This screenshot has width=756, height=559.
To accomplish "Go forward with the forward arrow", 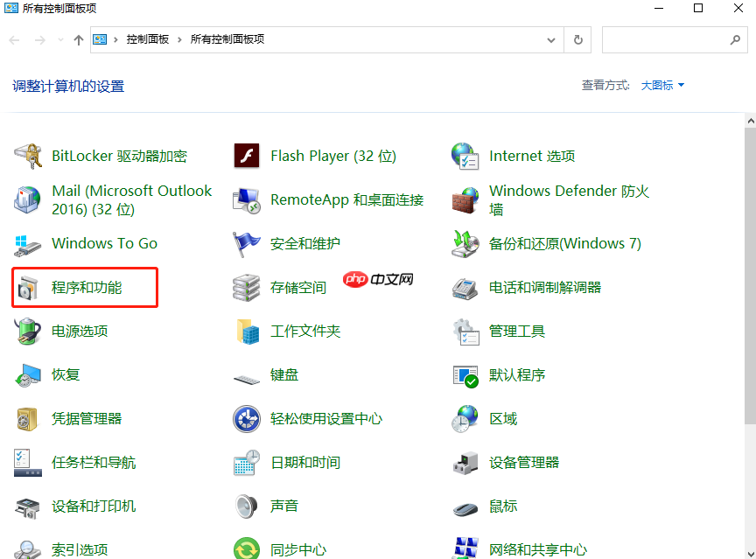I will [x=40, y=40].
